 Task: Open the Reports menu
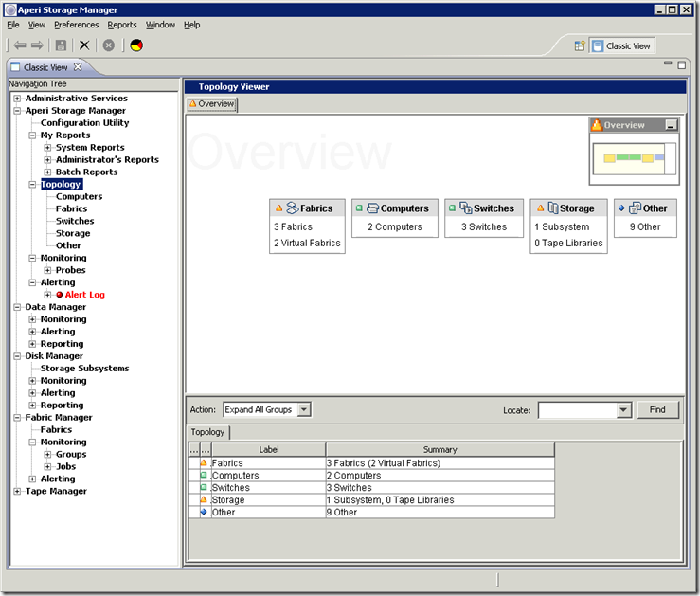[x=122, y=25]
